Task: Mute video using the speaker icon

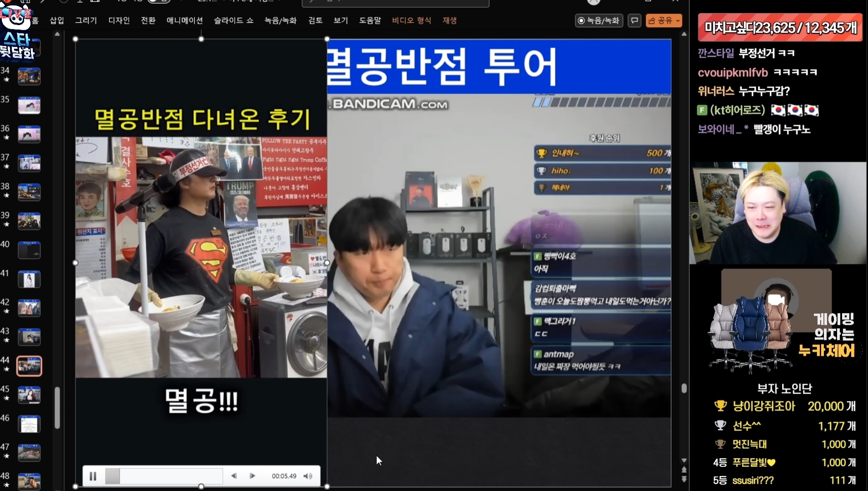Action: click(x=308, y=476)
